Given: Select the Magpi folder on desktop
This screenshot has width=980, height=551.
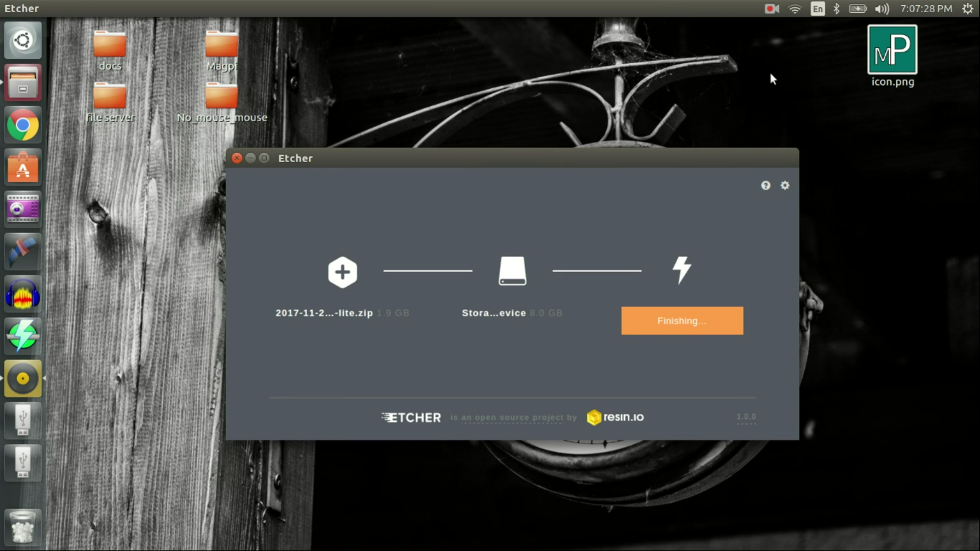Looking at the screenshot, I should tap(222, 50).
